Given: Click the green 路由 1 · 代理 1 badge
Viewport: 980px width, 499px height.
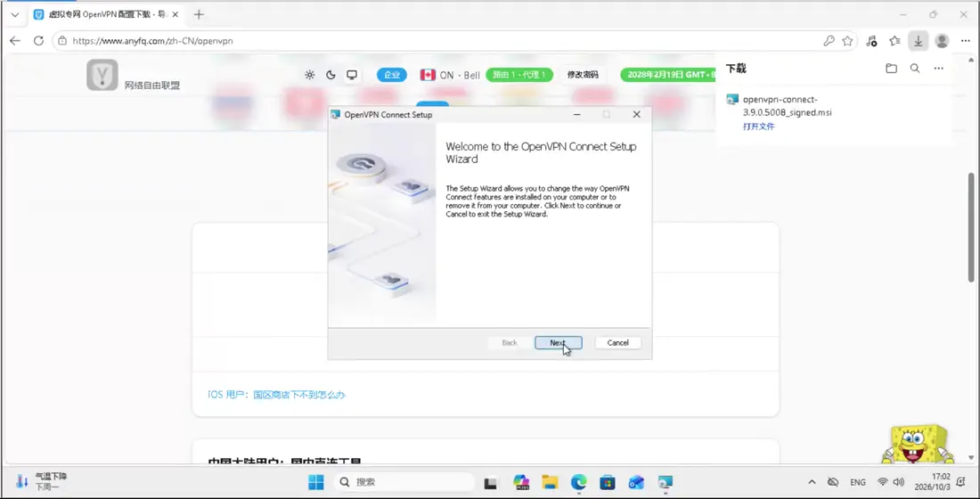Looking at the screenshot, I should [519, 75].
